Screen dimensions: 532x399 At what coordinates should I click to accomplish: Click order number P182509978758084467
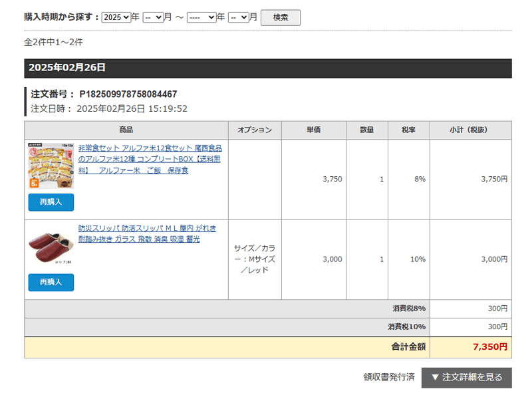[x=128, y=94]
